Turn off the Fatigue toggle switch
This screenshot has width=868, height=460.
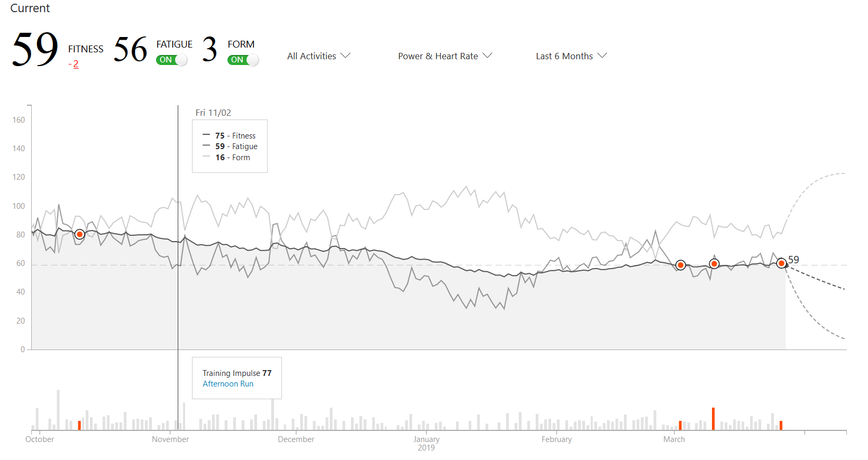click(172, 60)
